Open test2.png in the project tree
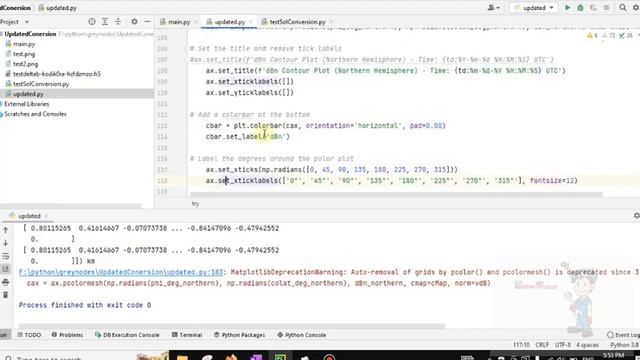The image size is (640, 360). tap(25, 64)
